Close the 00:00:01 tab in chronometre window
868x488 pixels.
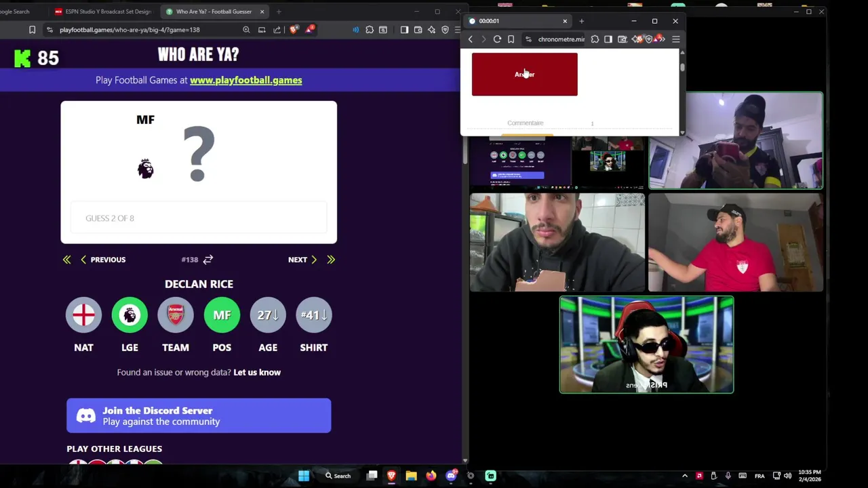coord(565,21)
